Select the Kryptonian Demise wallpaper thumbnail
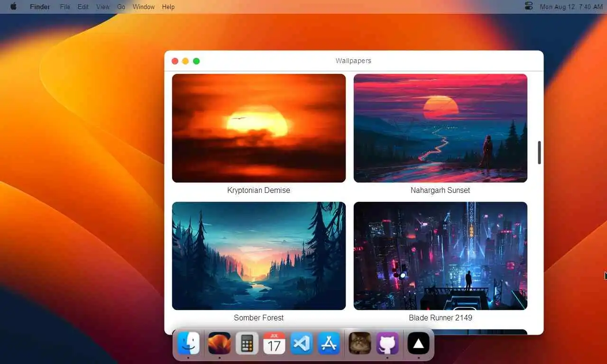The width and height of the screenshot is (607, 364). 259,128
